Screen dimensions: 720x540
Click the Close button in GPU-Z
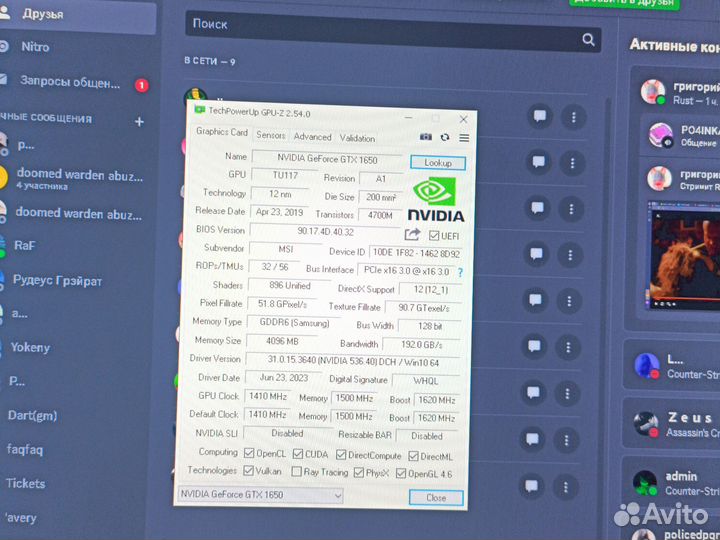pos(436,498)
